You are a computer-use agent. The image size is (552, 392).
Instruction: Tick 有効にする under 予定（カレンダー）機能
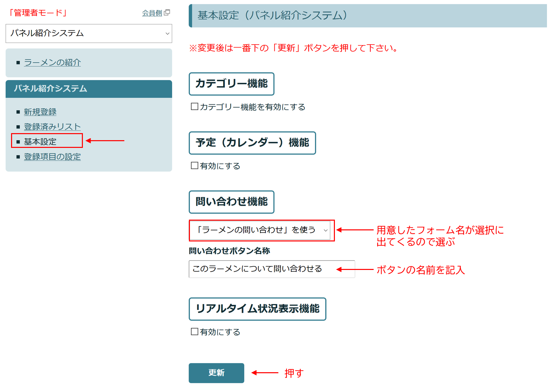pyautogui.click(x=195, y=166)
